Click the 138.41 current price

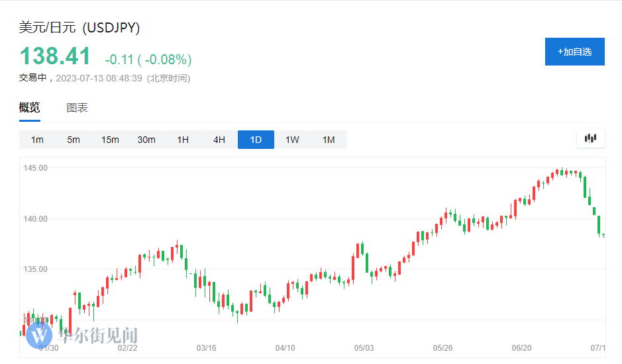pos(55,56)
